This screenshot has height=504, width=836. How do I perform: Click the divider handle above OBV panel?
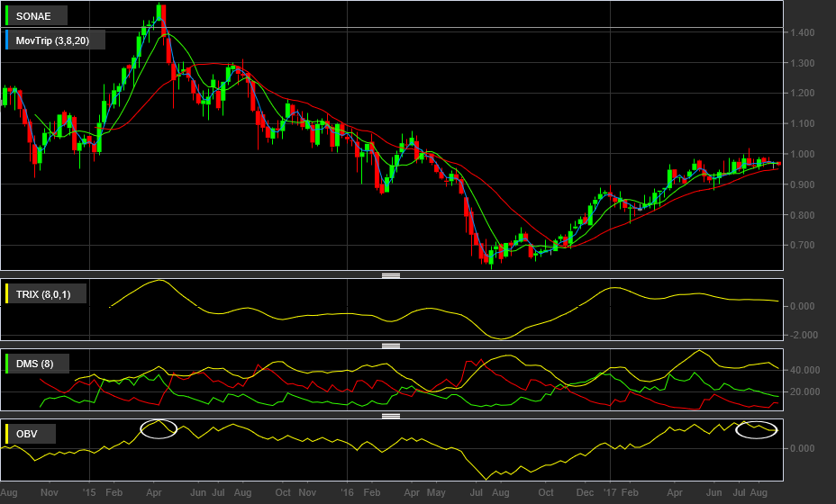coord(391,416)
